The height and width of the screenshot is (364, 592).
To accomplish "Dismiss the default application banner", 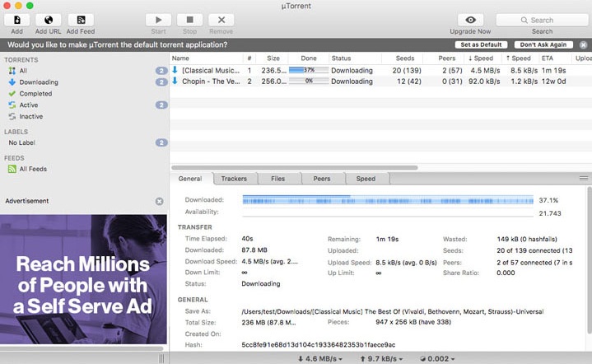I will [583, 45].
